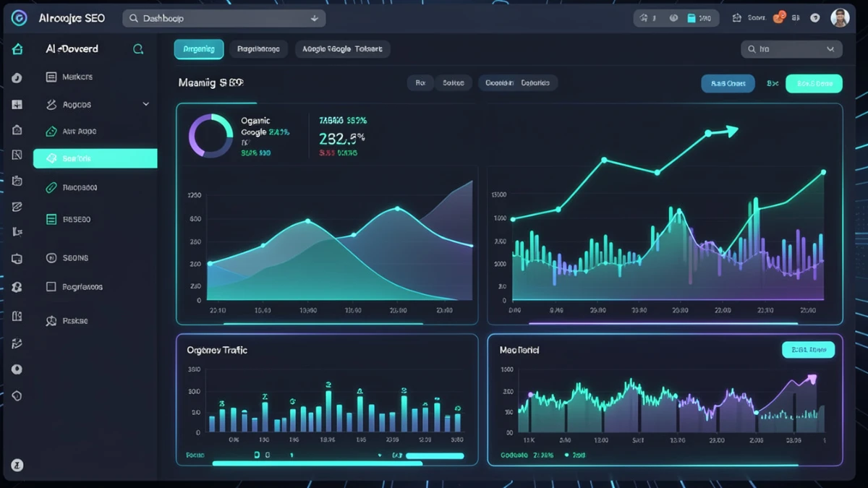
Task: Switch to the active teal Argeniig tab
Action: [199, 49]
